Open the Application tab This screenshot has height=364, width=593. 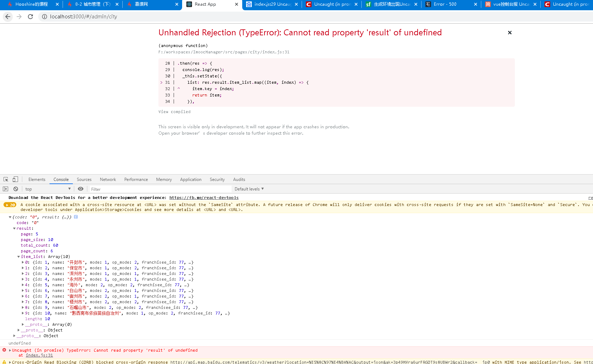[191, 180]
